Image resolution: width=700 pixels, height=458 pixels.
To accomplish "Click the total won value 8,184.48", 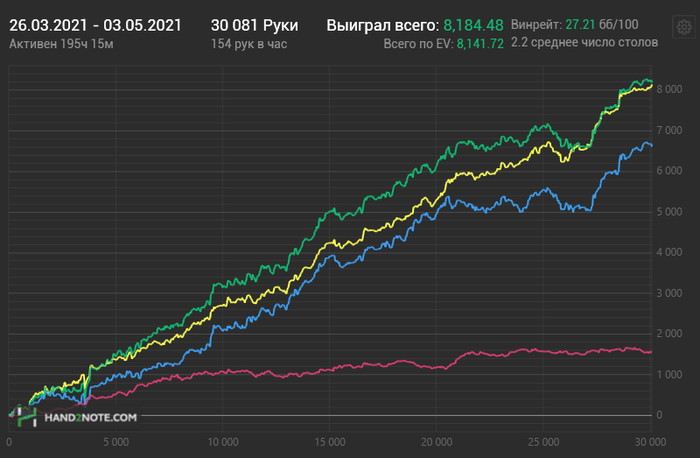I will coord(473,25).
